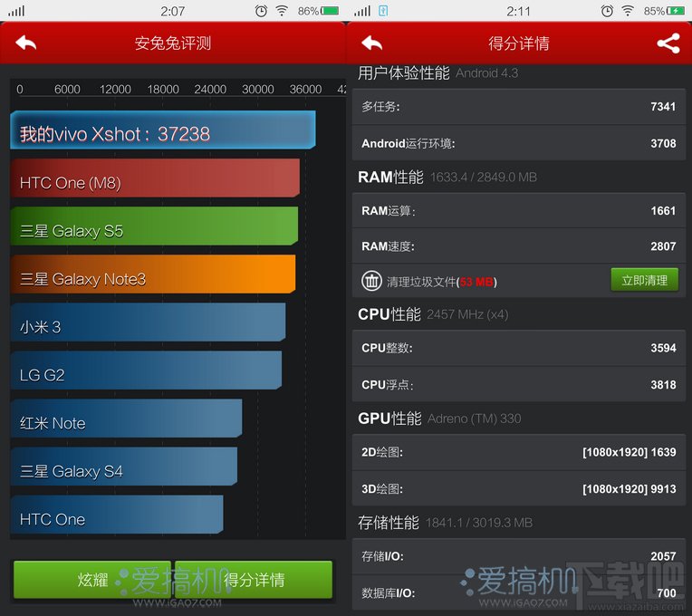Tap the 3D绘图 score row
The height and width of the screenshot is (616, 692).
(x=519, y=488)
